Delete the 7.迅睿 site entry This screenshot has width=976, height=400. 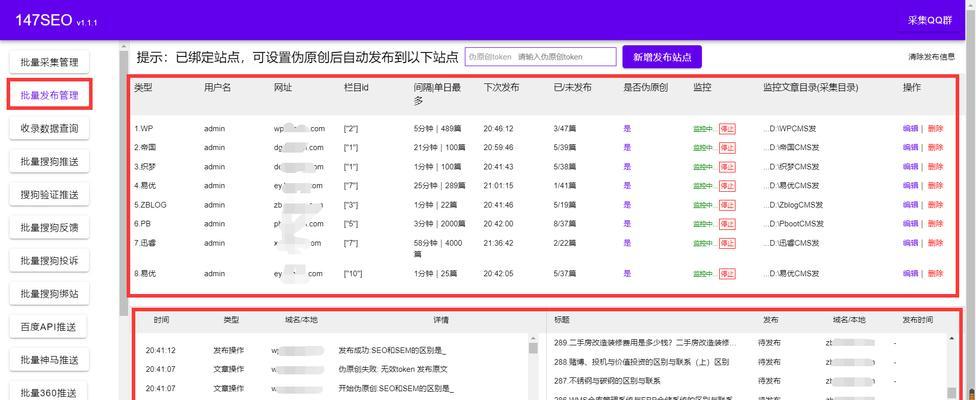coord(935,243)
